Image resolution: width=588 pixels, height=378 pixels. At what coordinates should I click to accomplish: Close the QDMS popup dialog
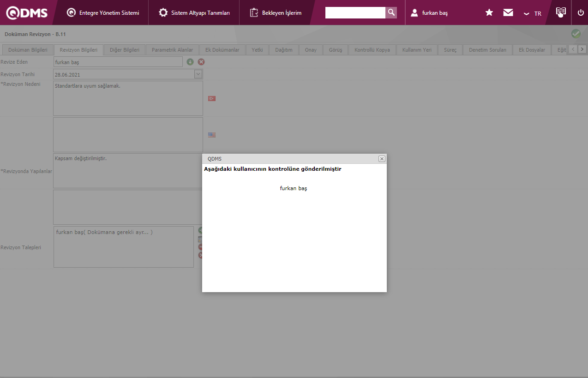point(382,159)
